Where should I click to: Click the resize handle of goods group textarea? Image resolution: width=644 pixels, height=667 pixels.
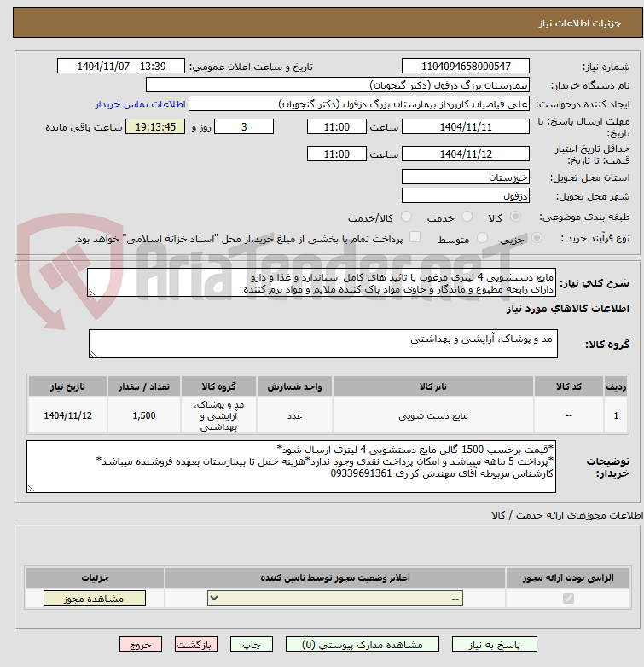(x=93, y=354)
